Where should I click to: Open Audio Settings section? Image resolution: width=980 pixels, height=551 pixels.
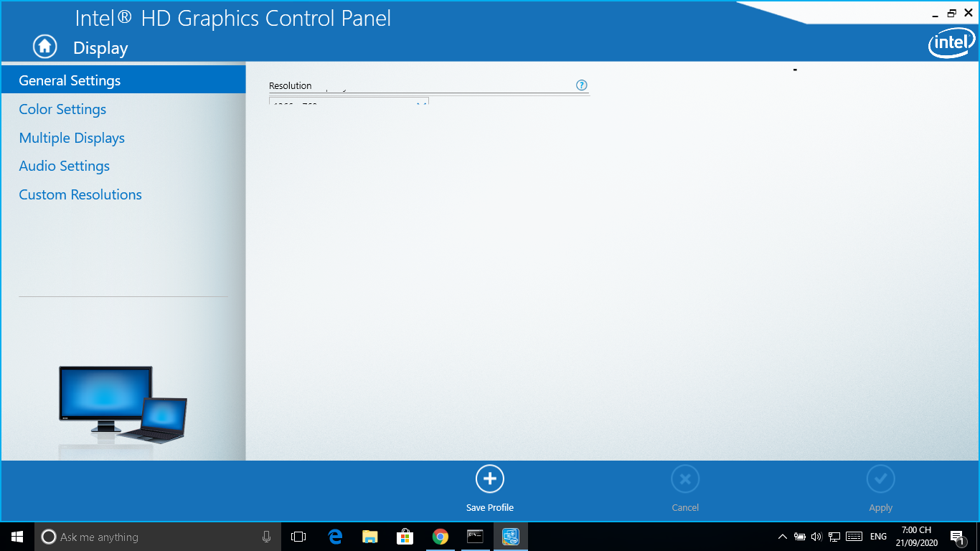[x=65, y=166]
